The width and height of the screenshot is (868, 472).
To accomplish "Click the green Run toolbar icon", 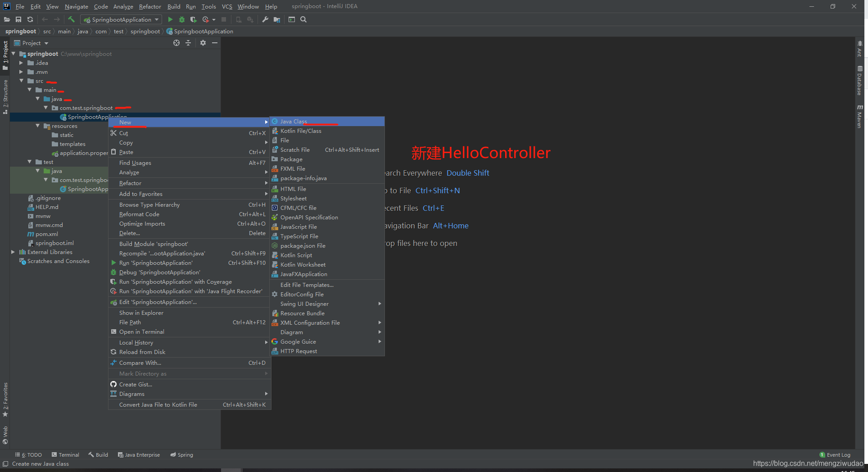I will point(170,19).
